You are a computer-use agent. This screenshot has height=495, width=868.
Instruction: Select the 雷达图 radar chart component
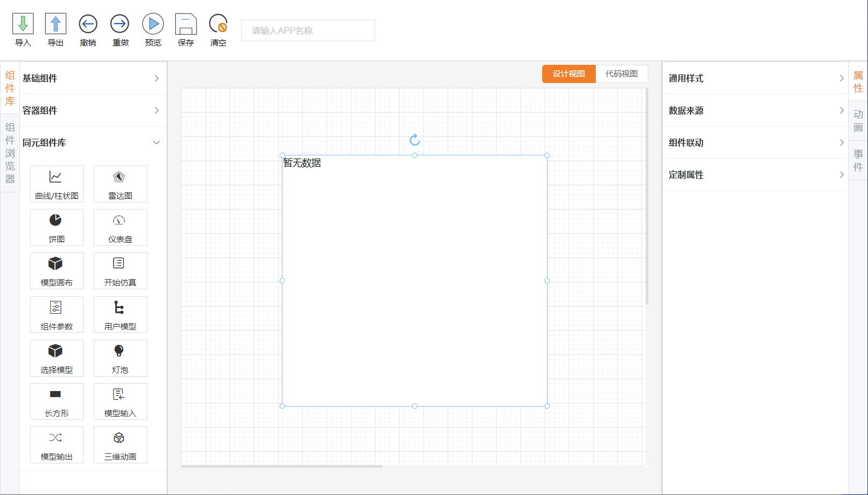(x=120, y=184)
